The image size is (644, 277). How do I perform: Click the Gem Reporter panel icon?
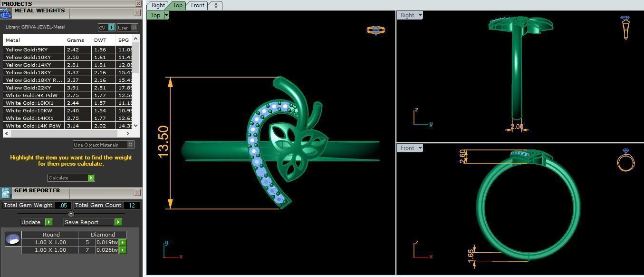point(5,192)
